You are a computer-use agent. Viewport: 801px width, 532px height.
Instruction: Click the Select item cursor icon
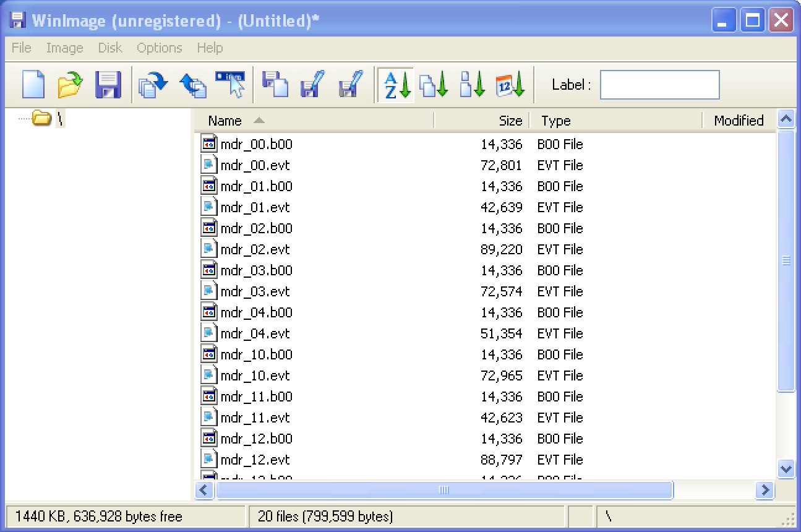tap(230, 85)
